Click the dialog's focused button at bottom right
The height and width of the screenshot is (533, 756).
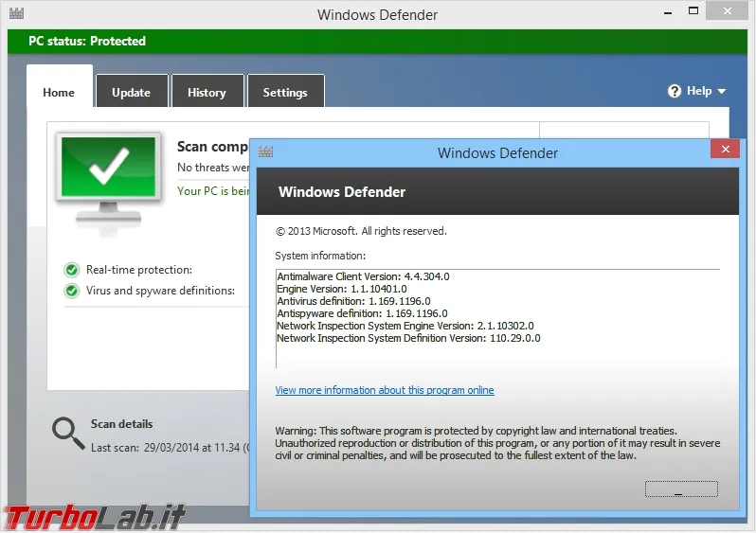[x=681, y=489]
